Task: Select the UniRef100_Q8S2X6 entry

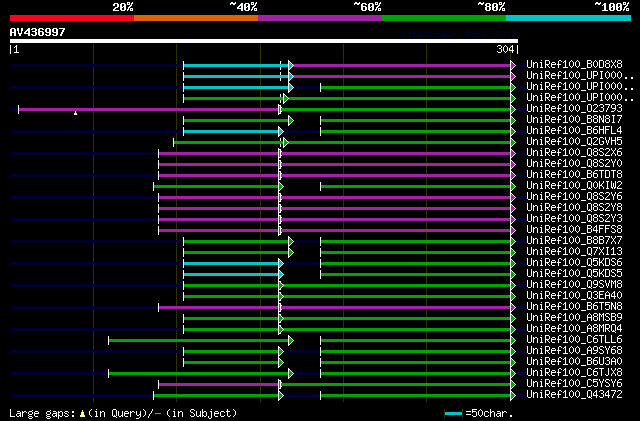Action: tap(574, 152)
